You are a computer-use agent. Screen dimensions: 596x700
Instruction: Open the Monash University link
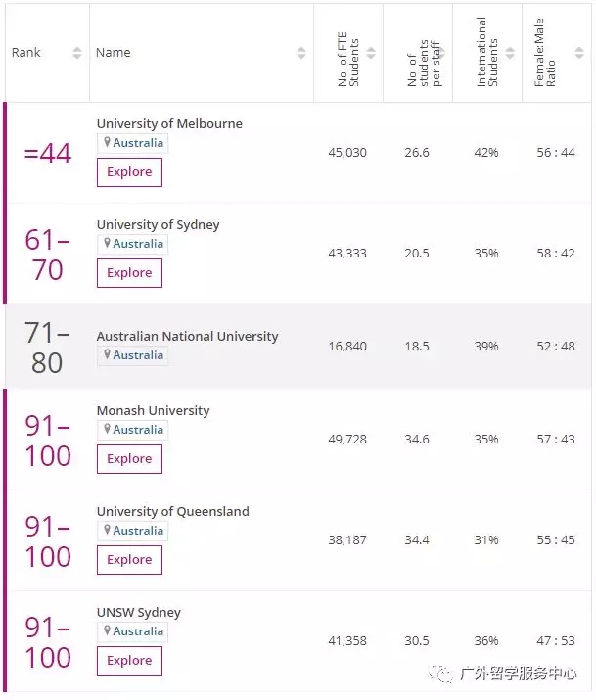coord(153,411)
